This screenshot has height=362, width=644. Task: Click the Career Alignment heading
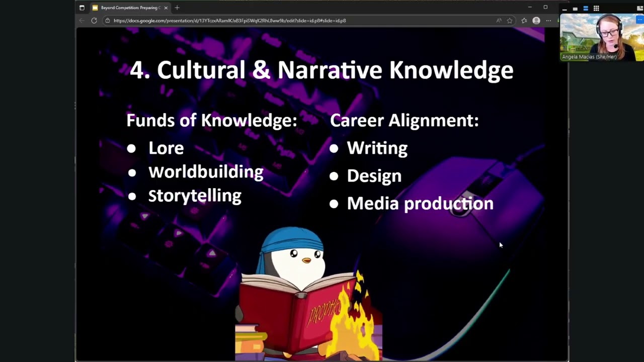pos(404,120)
